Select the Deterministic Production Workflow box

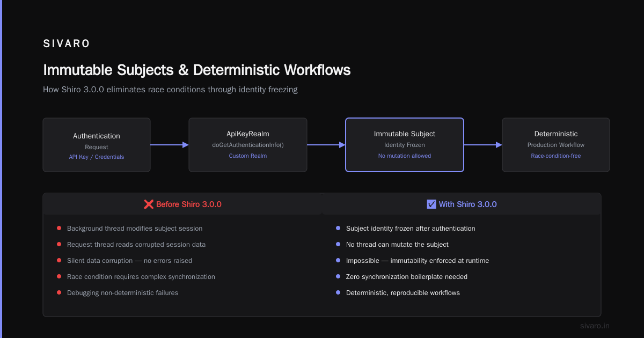click(x=556, y=145)
